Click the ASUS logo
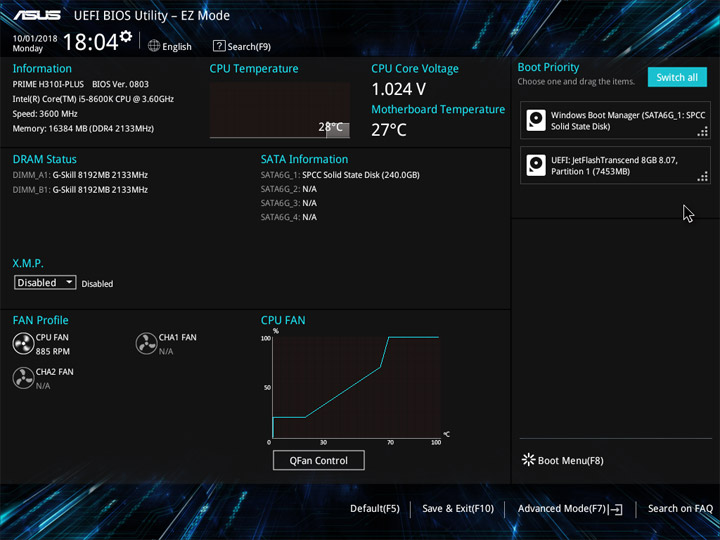Screen dimensions: 720x540 (37, 15)
